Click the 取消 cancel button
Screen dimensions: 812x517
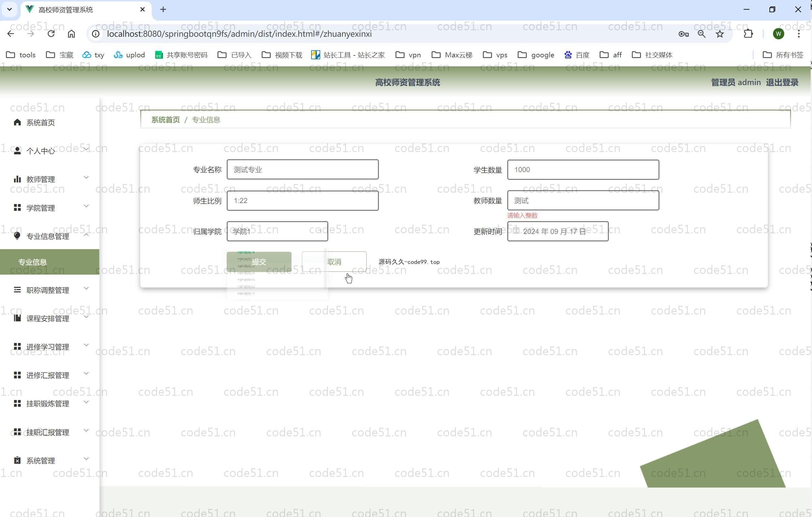(334, 261)
